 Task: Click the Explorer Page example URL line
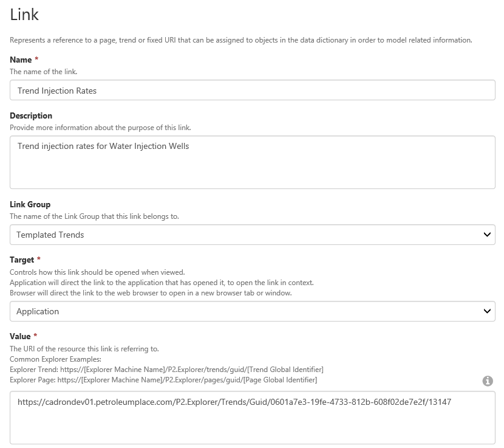[x=163, y=380]
